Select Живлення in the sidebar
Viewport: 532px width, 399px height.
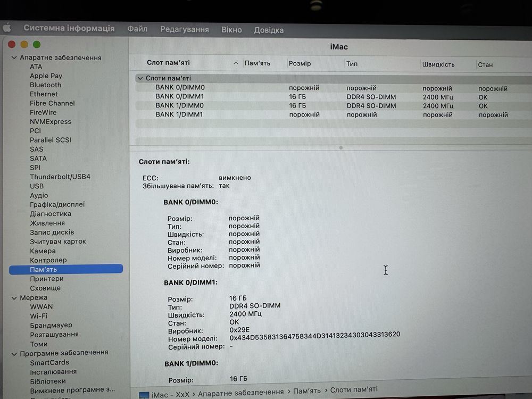tap(47, 223)
